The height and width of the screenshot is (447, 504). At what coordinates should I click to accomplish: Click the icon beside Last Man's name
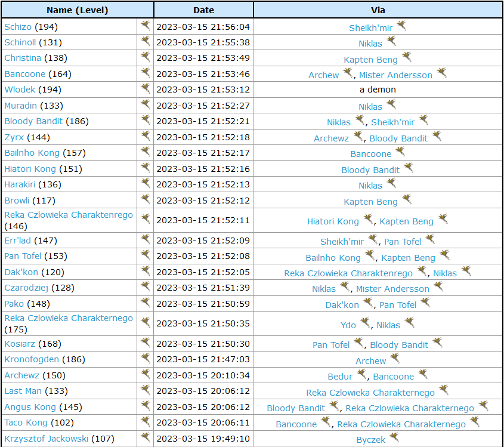coord(145,390)
